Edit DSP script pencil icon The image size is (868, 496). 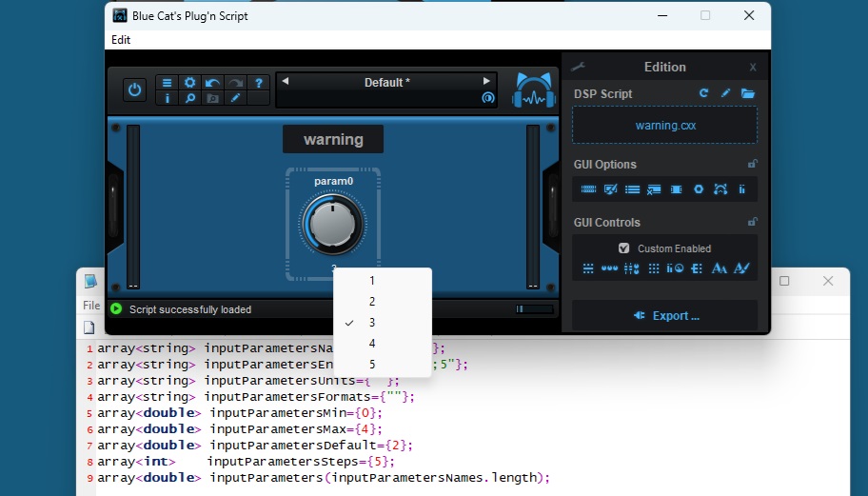(x=726, y=93)
